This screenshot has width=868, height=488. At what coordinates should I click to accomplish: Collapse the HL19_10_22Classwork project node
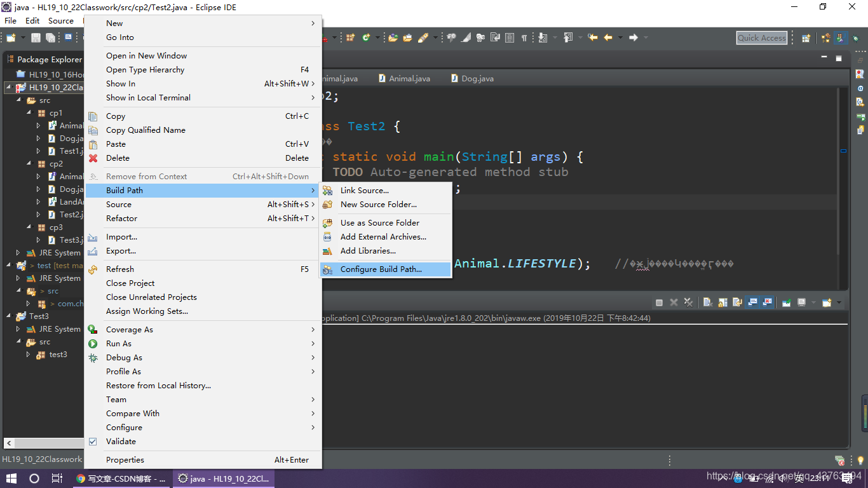[x=8, y=88]
